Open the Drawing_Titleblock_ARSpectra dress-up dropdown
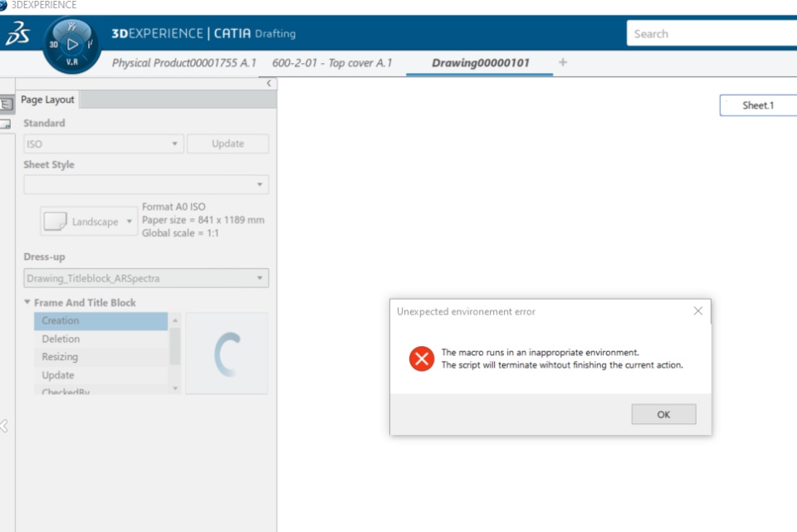The width and height of the screenshot is (797, 532). (146, 278)
